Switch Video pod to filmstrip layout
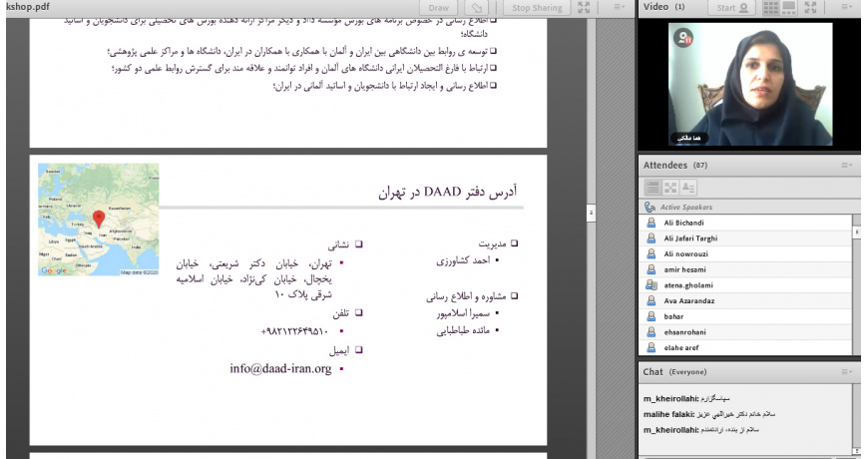The height and width of the screenshot is (459, 868). coord(788,7)
